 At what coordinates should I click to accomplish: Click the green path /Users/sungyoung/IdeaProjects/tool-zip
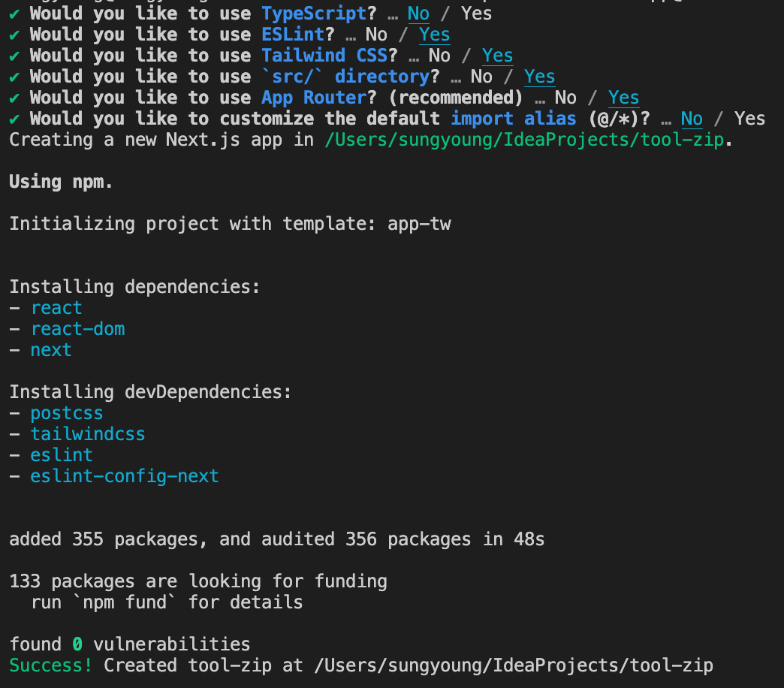(x=524, y=140)
